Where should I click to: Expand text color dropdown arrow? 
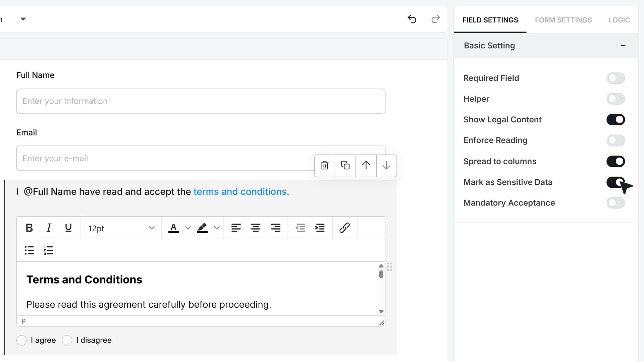(188, 228)
